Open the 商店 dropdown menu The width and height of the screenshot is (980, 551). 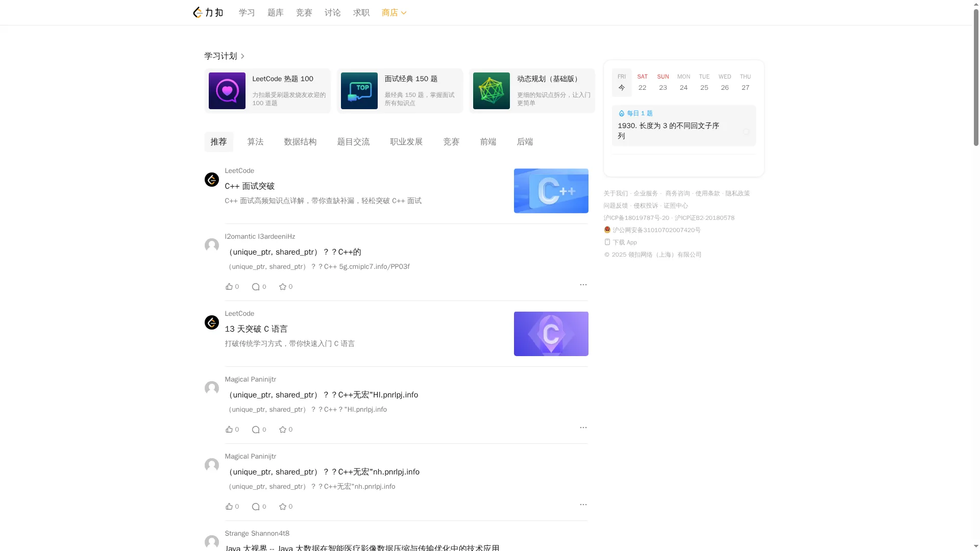click(x=394, y=12)
